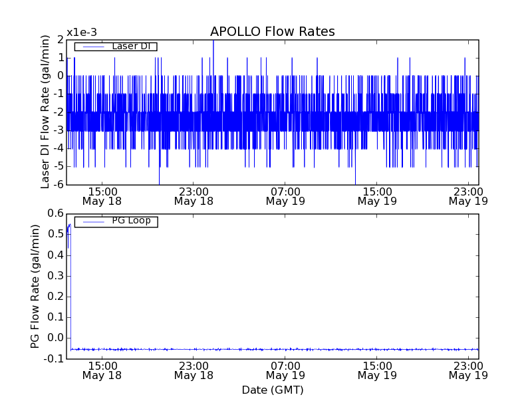This screenshot has width=532, height=399.
Task: Click the APOLLO Flow Rates chart title
Action: point(272,32)
